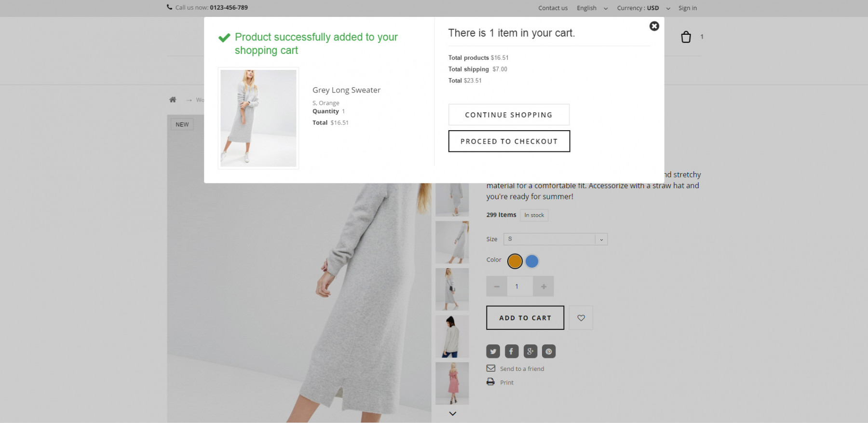868x423 pixels.
Task: Close the cart confirmation popup
Action: pyautogui.click(x=654, y=26)
